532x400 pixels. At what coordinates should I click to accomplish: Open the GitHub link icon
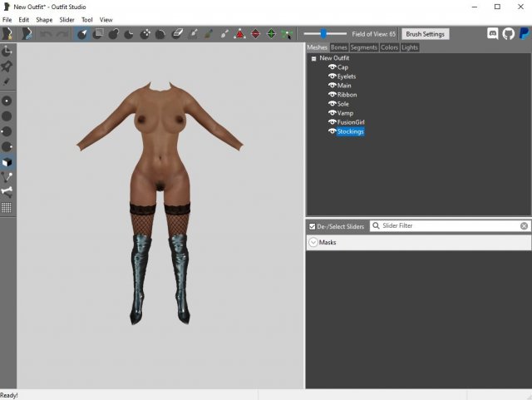pos(508,34)
